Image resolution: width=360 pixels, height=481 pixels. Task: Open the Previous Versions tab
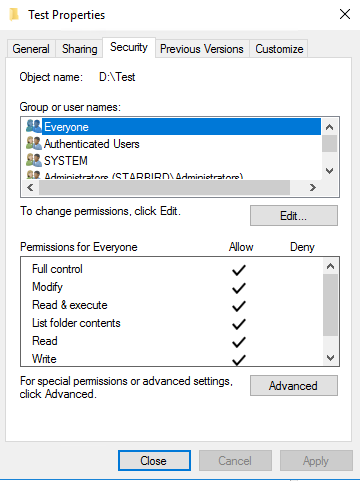[x=202, y=49]
